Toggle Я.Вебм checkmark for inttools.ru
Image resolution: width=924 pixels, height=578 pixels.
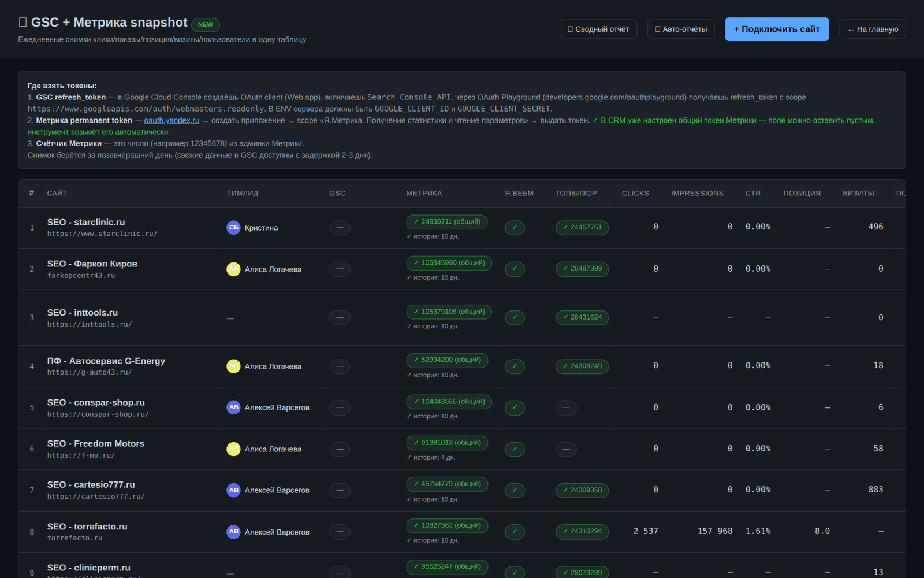click(x=515, y=317)
